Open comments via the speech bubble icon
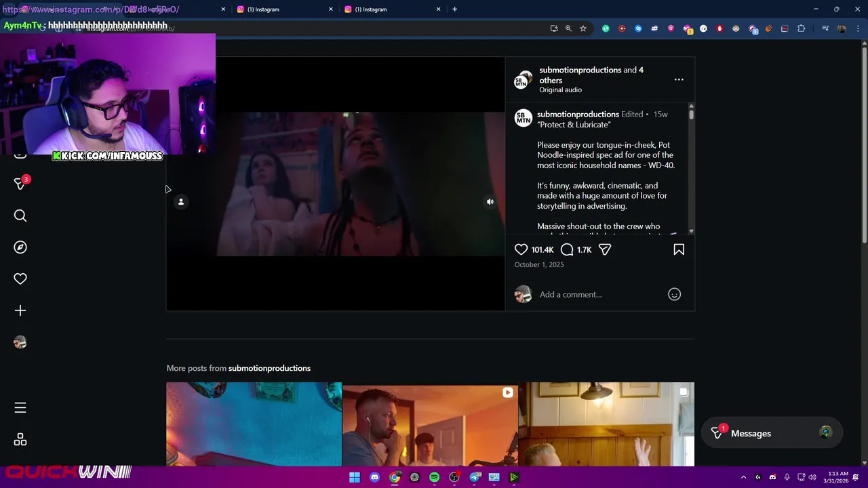868x488 pixels. pos(567,249)
